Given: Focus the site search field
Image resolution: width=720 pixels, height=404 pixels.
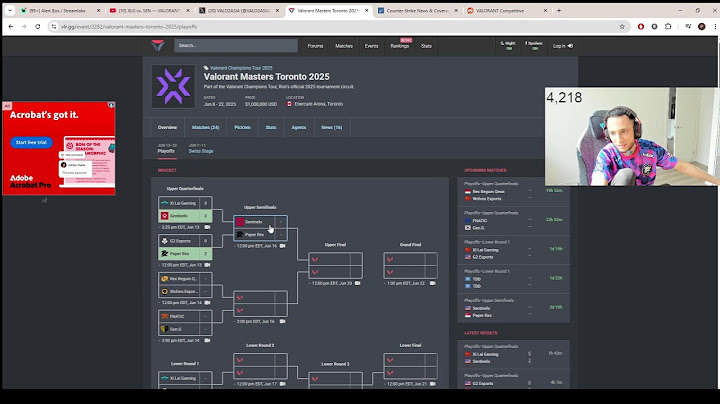Looking at the screenshot, I should [x=236, y=45].
